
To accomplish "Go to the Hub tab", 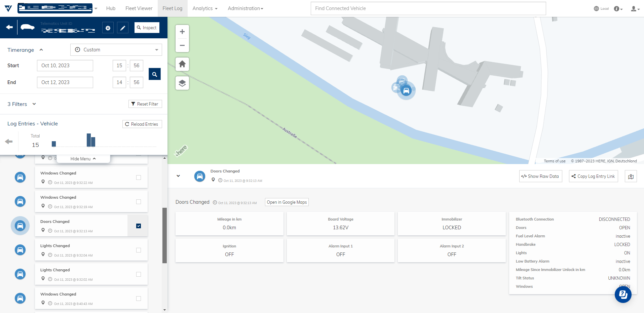I will point(111,8).
